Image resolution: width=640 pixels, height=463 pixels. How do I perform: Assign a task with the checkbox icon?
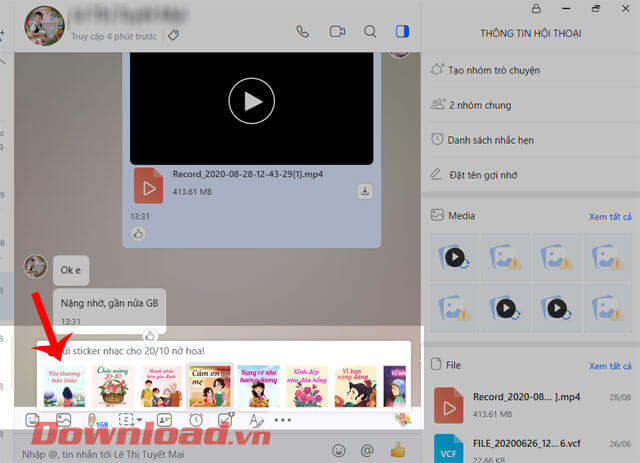point(226,420)
